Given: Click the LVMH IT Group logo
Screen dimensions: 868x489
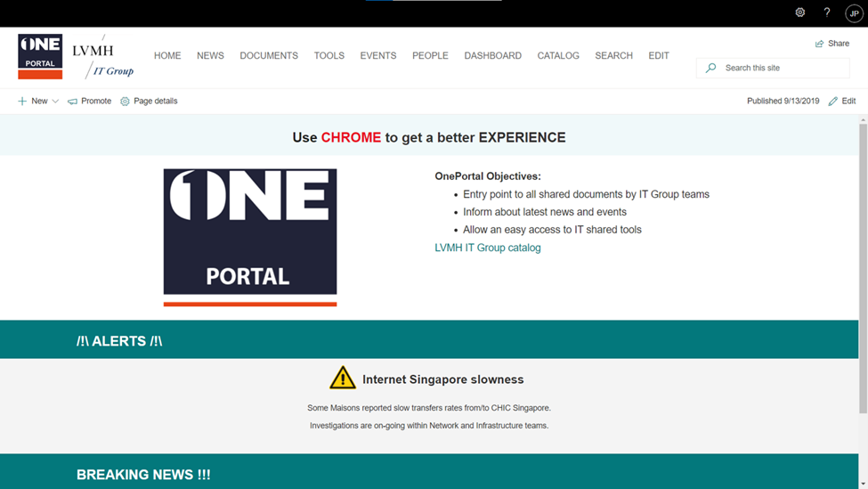Looking at the screenshot, I should click(103, 57).
